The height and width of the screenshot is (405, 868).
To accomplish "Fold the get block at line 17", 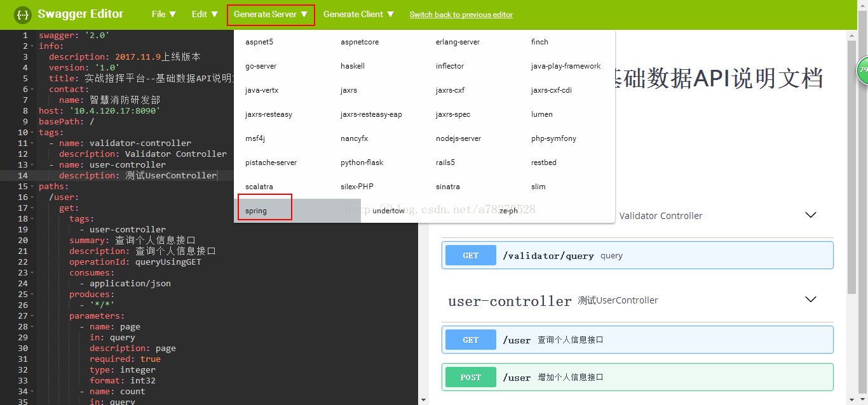I will click(32, 208).
